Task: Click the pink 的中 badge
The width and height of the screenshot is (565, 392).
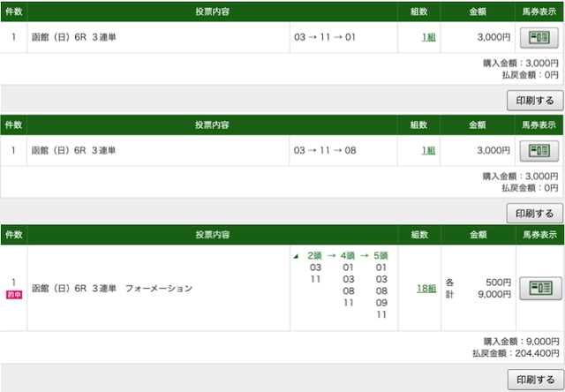Action: coord(14,295)
